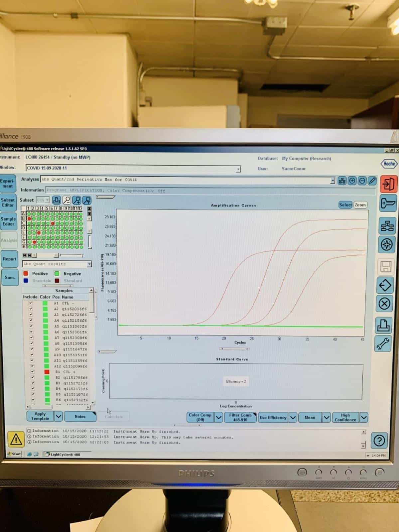Toggle Include checkbox for sample A5
The width and height of the screenshot is (399, 532).
click(31, 326)
